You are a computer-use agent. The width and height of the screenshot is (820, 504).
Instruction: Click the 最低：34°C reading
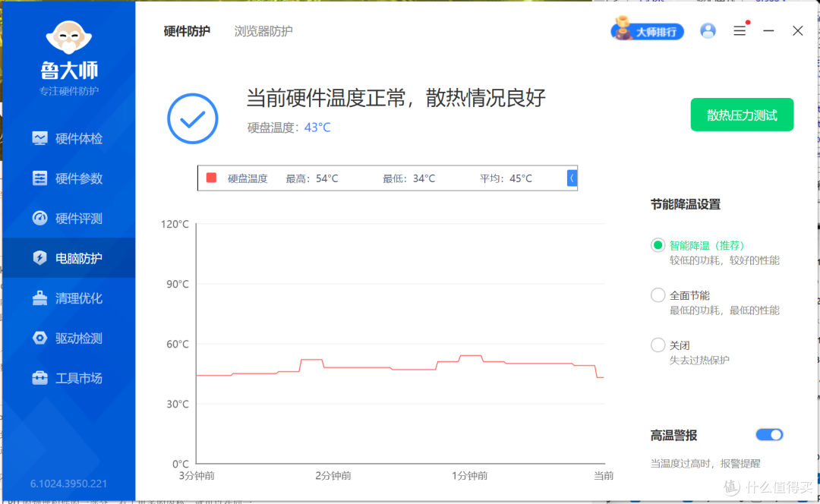tap(409, 179)
